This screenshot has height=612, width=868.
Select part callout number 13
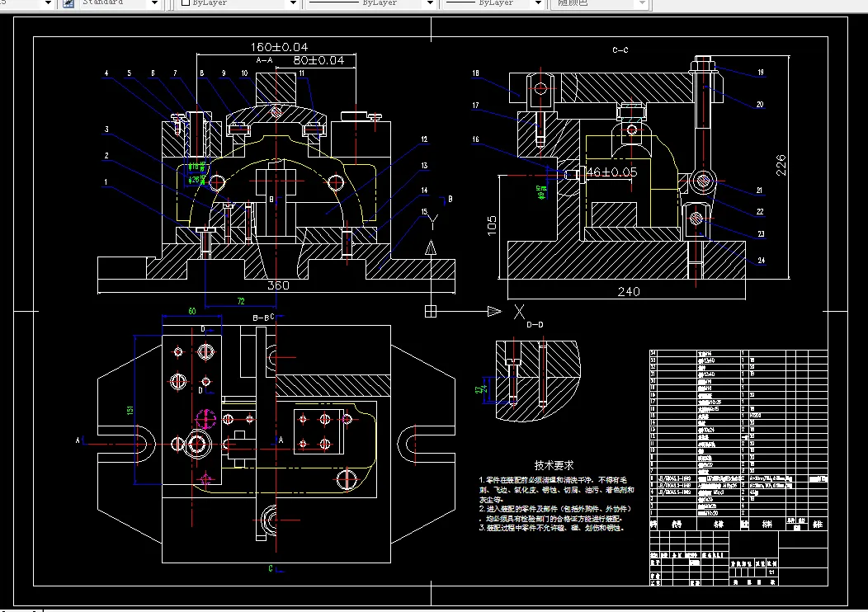[x=424, y=166]
